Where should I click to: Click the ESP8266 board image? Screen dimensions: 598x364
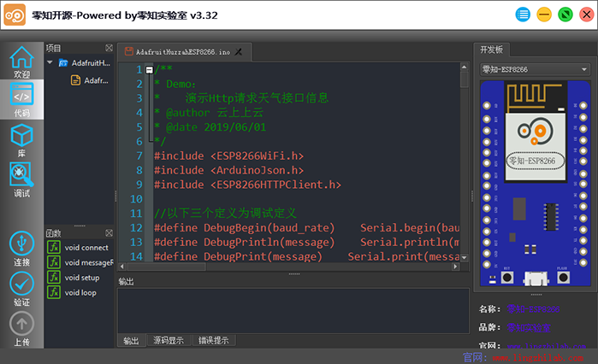pos(535,184)
